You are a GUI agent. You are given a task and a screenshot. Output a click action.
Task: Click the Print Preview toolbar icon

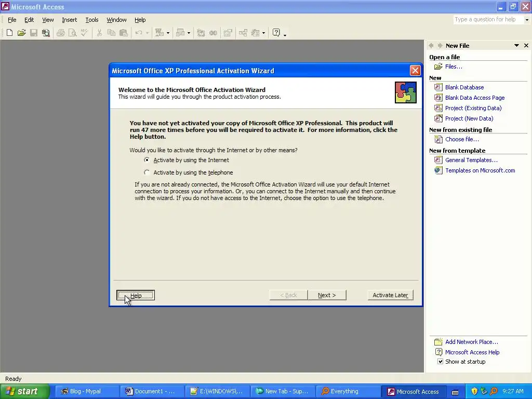point(73,33)
